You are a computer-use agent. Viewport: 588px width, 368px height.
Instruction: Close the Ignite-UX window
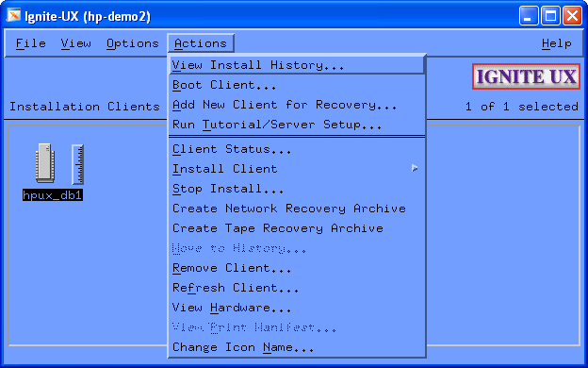click(x=572, y=16)
